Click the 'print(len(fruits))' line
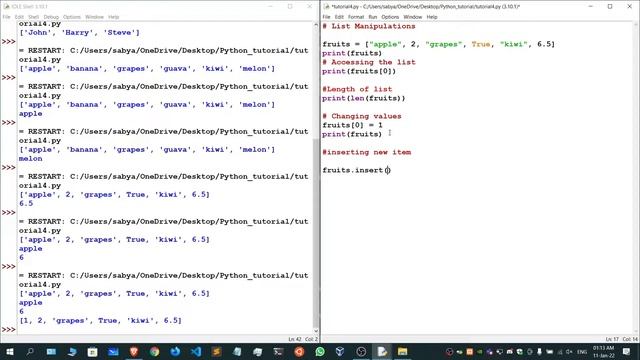The image size is (640, 360). (x=364, y=98)
